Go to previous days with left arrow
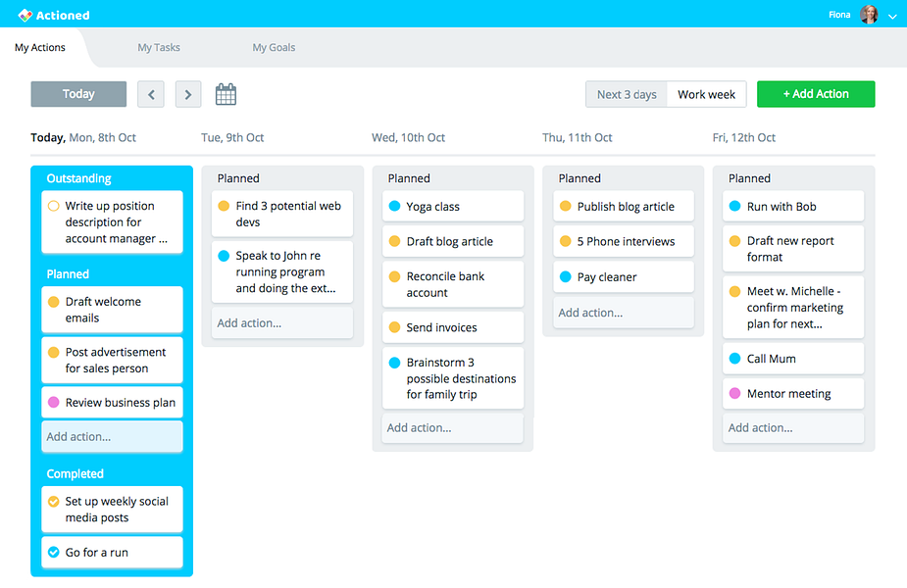The height and width of the screenshot is (588, 907). point(151,94)
